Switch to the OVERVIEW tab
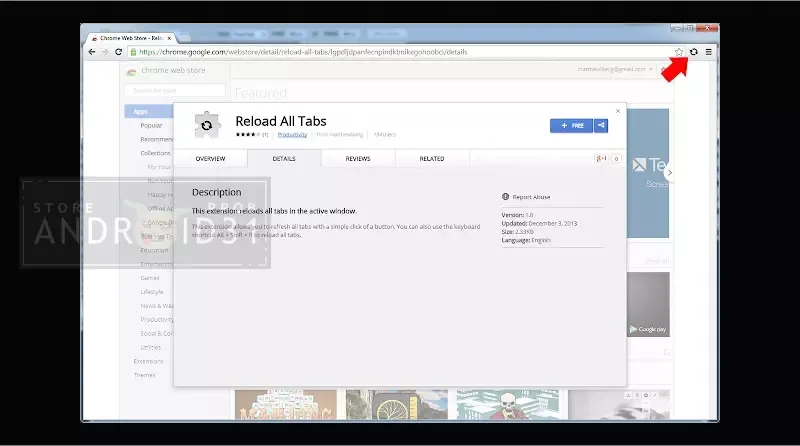The width and height of the screenshot is (800, 446). (210, 159)
